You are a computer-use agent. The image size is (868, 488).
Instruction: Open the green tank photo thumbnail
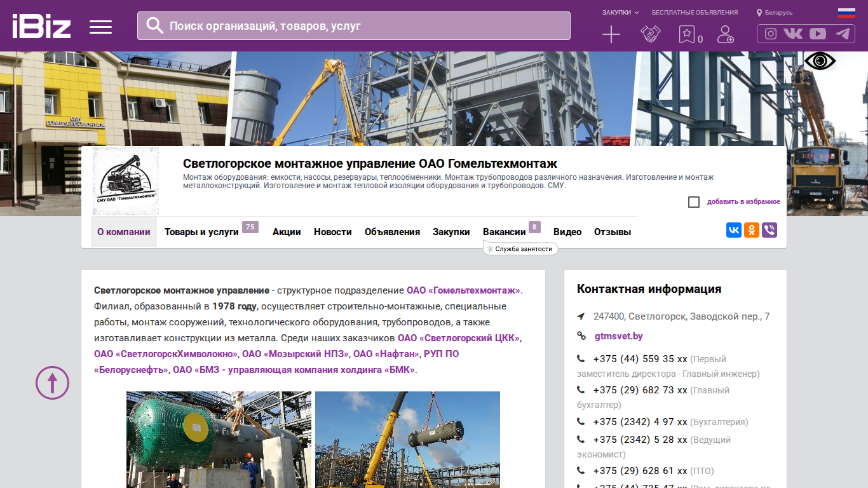pyautogui.click(x=219, y=440)
